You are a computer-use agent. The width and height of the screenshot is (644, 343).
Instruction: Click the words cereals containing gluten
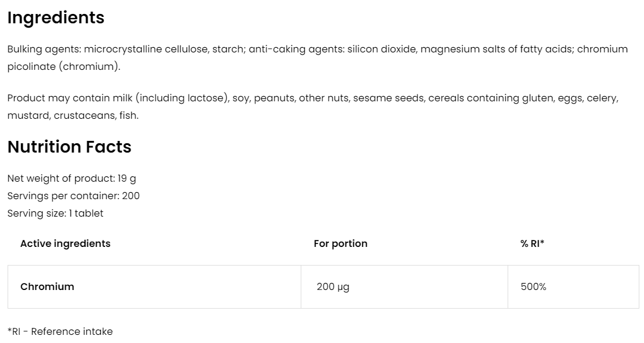[x=490, y=98]
